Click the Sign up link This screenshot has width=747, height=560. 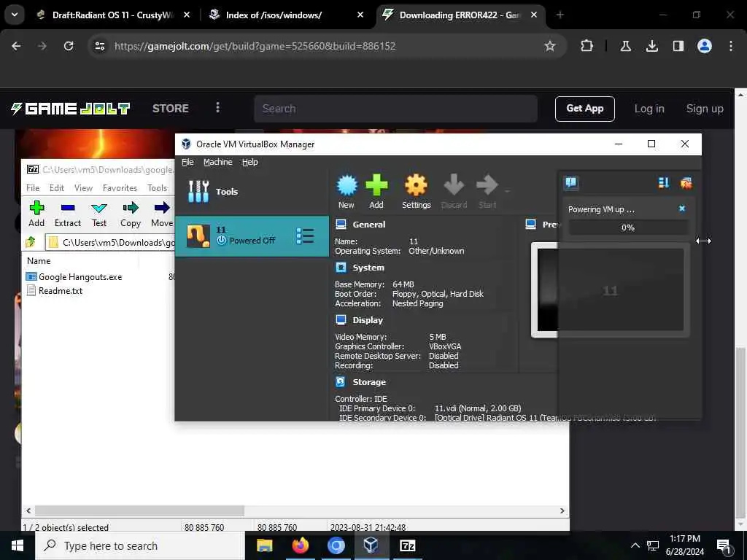pyautogui.click(x=705, y=109)
